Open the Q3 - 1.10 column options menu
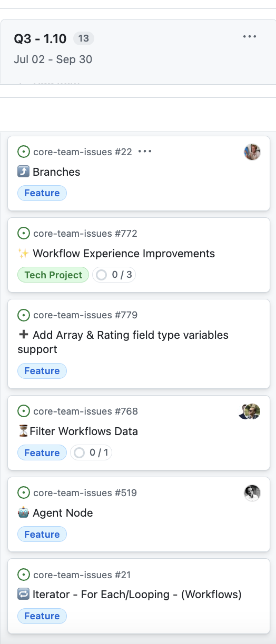Screen dimensions: 276x644 (250, 37)
